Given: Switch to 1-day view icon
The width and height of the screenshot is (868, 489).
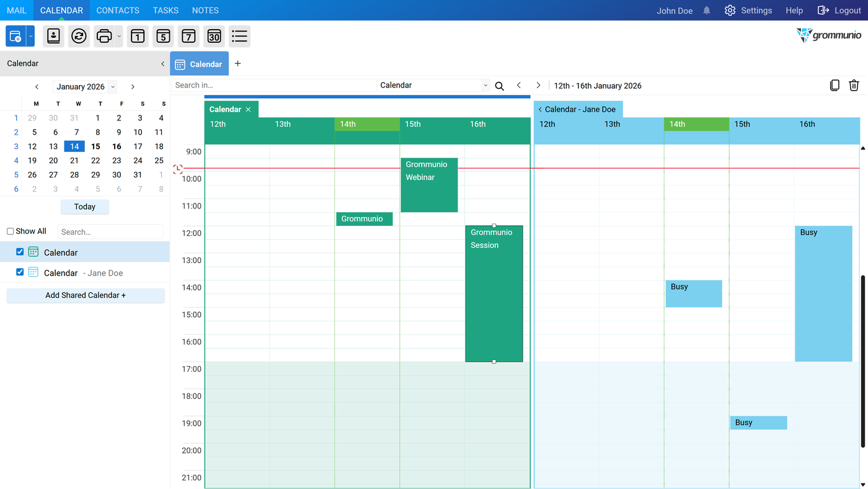Looking at the screenshot, I should (138, 37).
